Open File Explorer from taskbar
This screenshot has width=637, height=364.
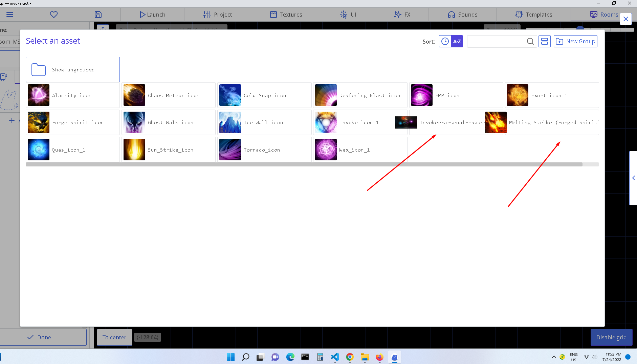point(365,357)
